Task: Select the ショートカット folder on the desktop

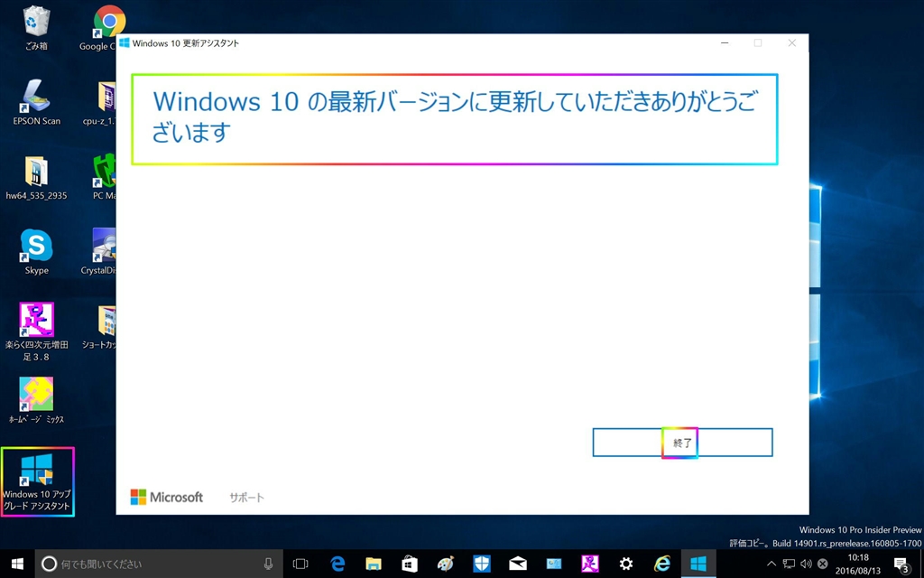Action: 101,327
